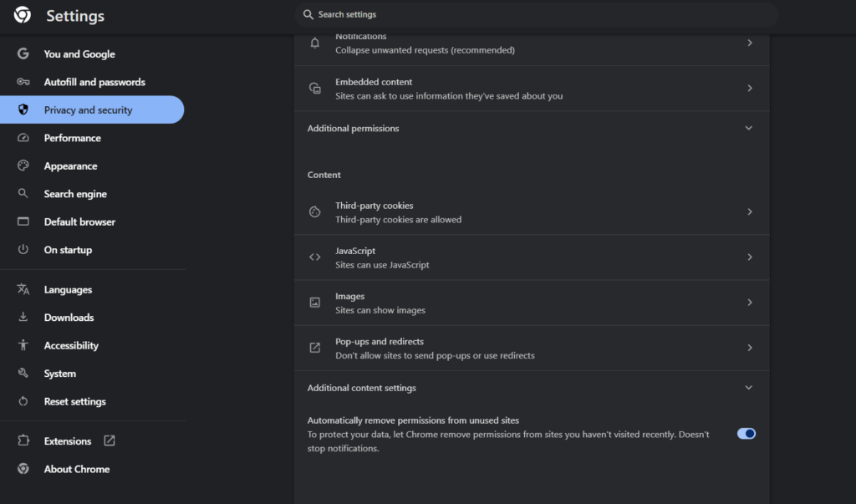Select the Images picture icon
This screenshot has width=856, height=504.
click(315, 302)
